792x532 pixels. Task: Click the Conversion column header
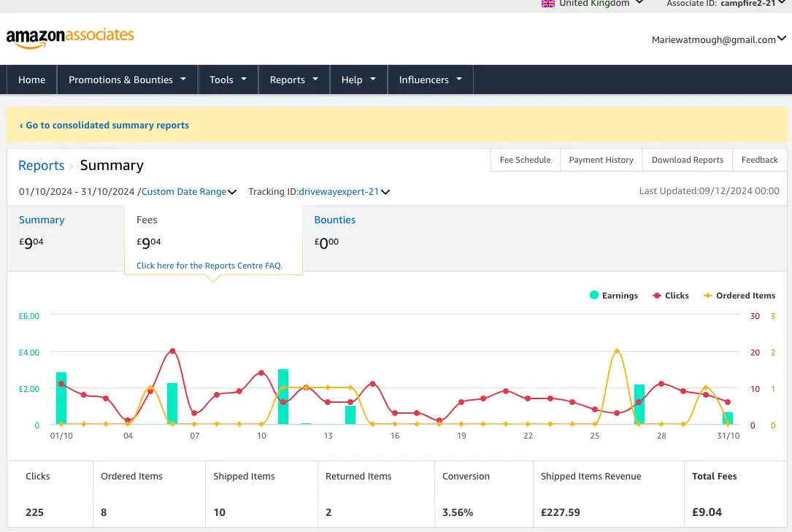(x=466, y=476)
